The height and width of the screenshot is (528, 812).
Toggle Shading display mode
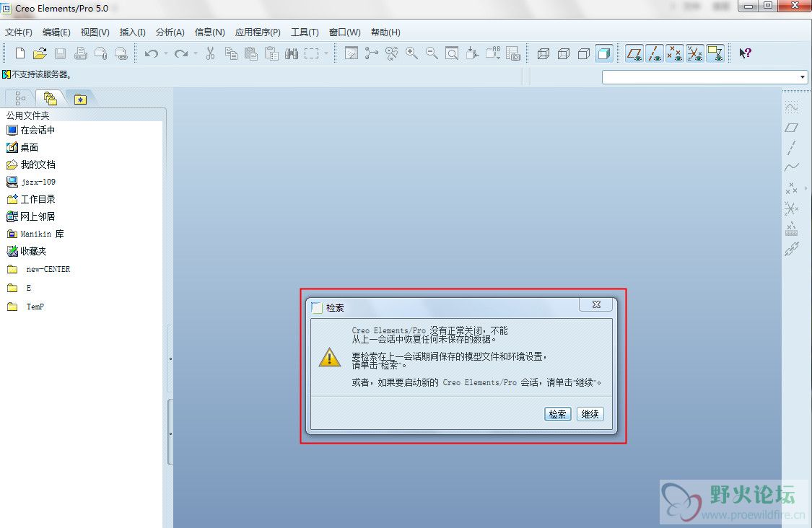604,53
